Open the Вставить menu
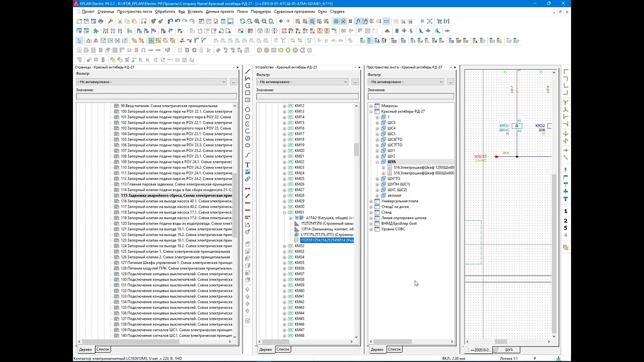 pyautogui.click(x=195, y=12)
